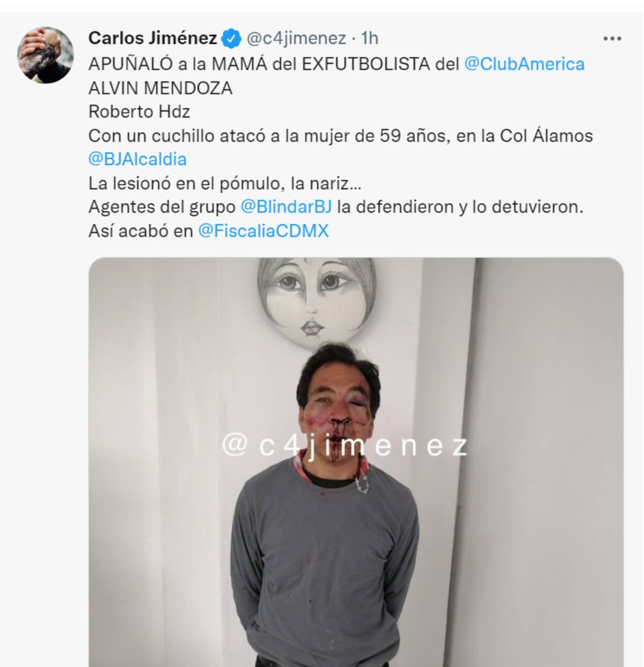The width and height of the screenshot is (644, 667).
Task: Go to the @FiscaliaCDMX mention
Action: click(264, 231)
